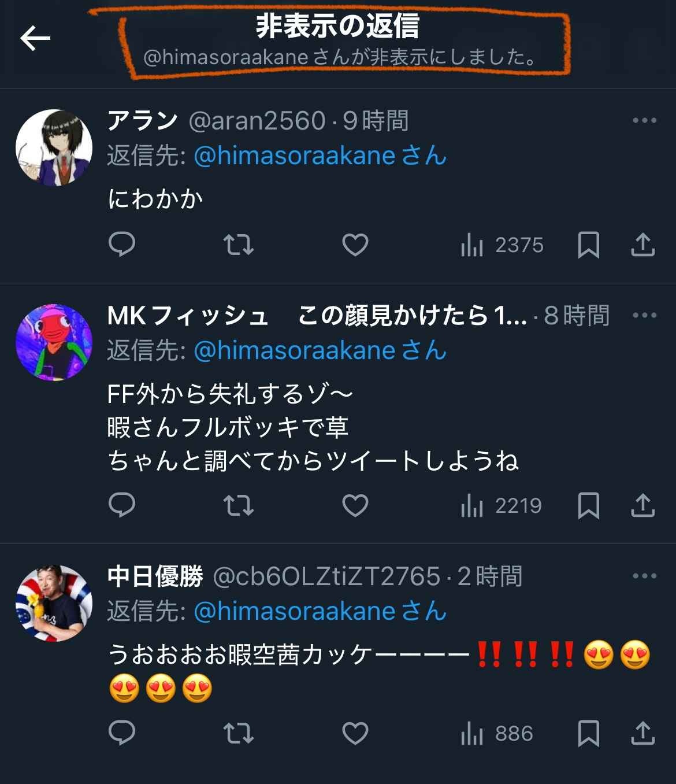This screenshot has width=676, height=784.
Task: Open more options on MKフィッシュ's tweet
Action: click(x=645, y=315)
